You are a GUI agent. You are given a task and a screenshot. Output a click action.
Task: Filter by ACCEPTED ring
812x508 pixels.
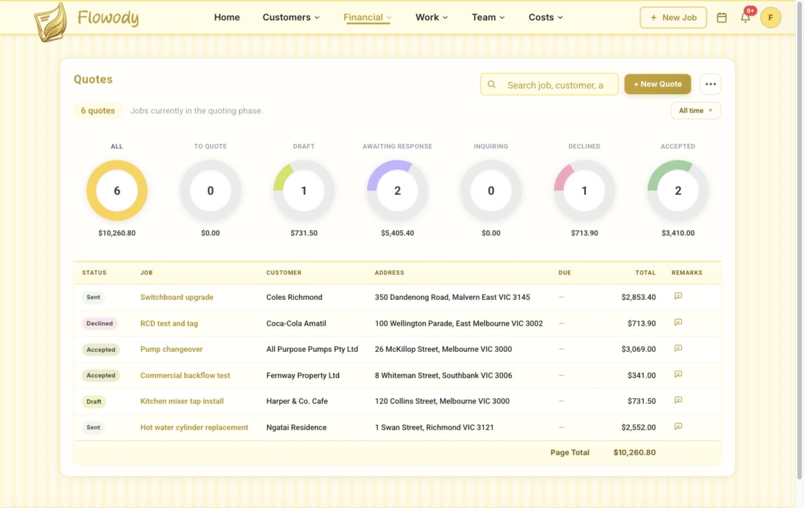coord(678,191)
